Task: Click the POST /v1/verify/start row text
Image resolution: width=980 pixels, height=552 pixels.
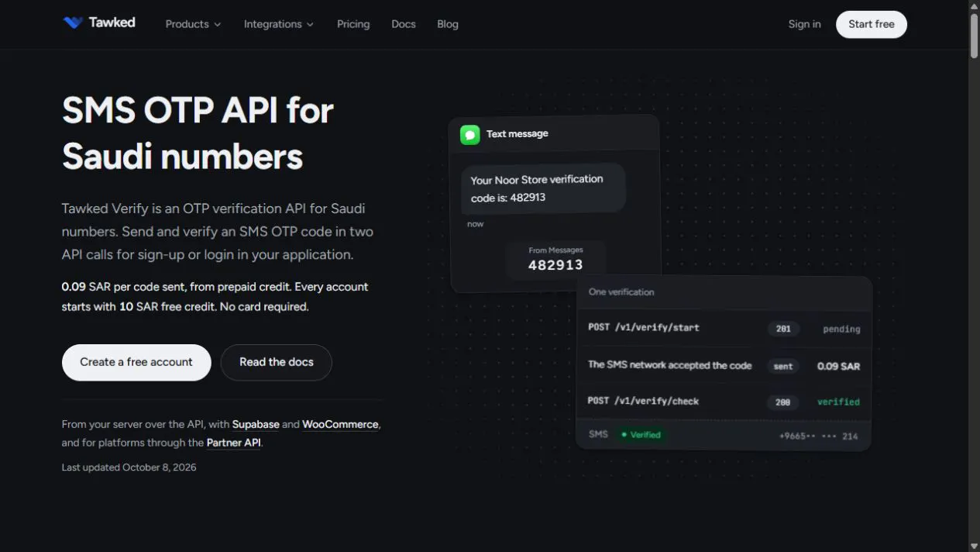Action: (643, 328)
